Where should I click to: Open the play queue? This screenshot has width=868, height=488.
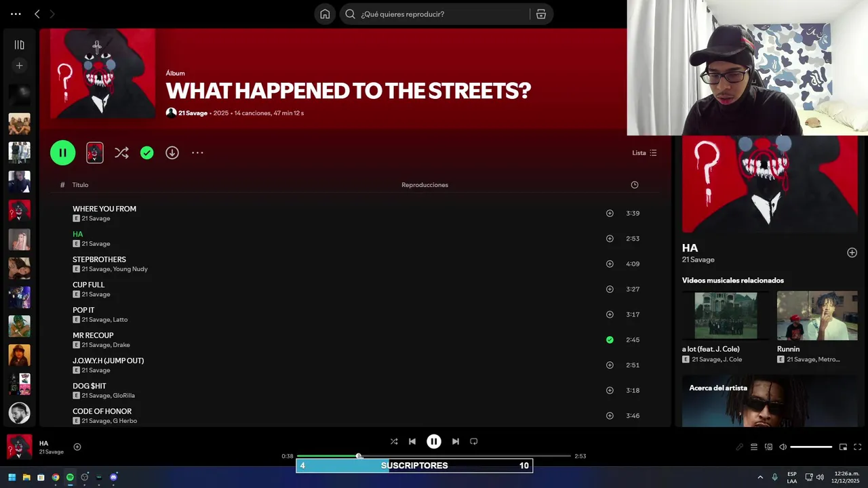pyautogui.click(x=754, y=447)
